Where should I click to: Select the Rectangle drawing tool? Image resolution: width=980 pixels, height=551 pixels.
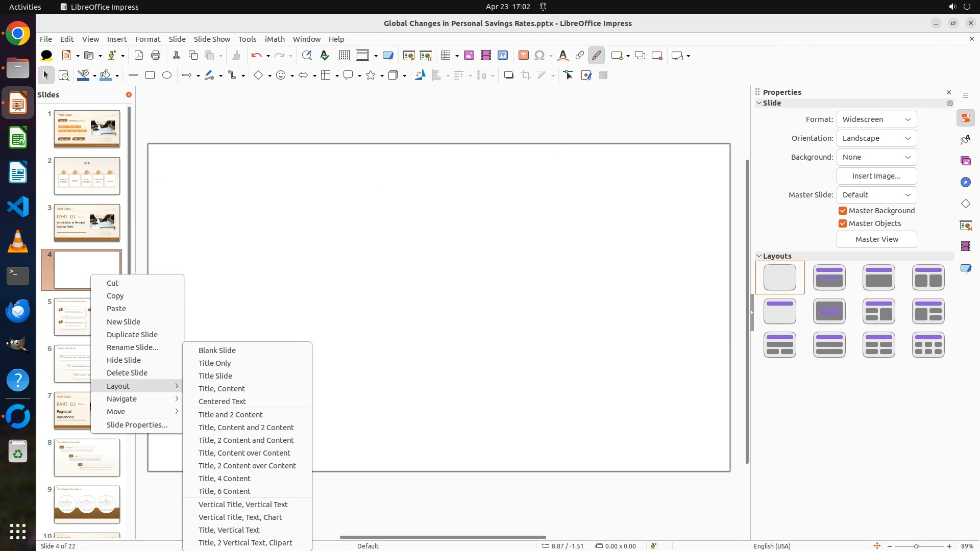click(150, 76)
